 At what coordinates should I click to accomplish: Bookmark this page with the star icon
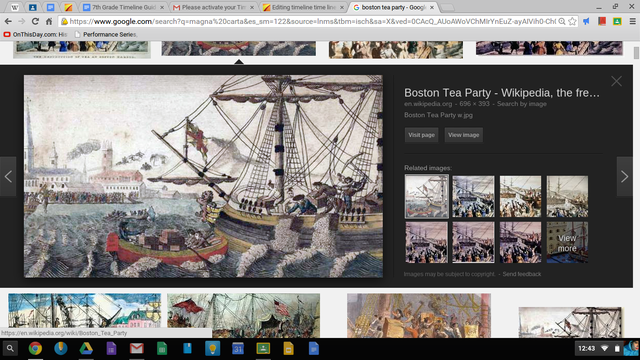coord(573,21)
